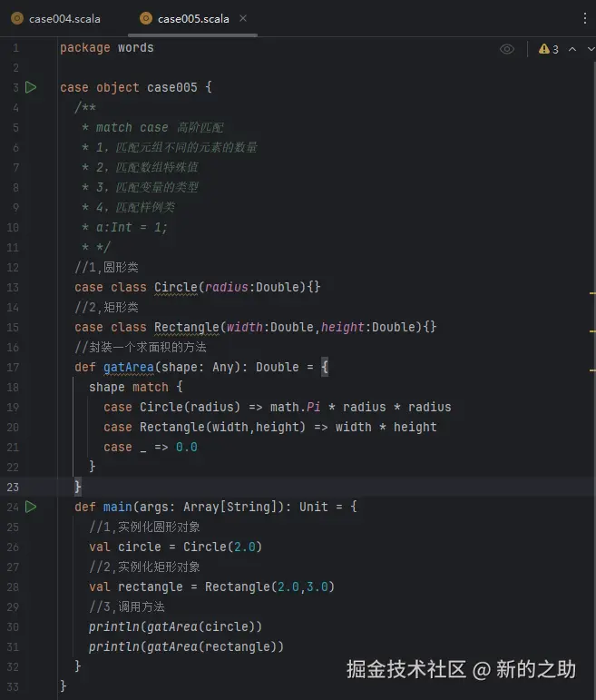Click run gutter icon beside case005 object
Viewport: 596px width, 700px height.
click(31, 87)
